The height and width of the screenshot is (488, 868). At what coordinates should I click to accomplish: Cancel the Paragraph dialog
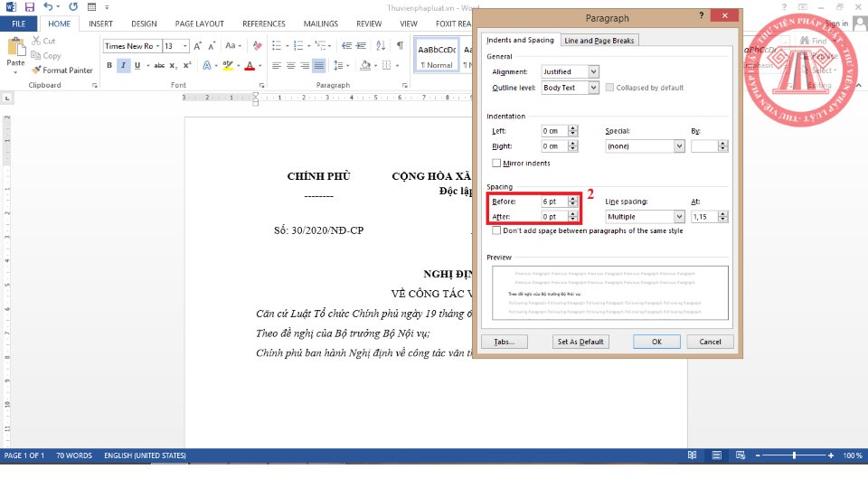pos(710,342)
